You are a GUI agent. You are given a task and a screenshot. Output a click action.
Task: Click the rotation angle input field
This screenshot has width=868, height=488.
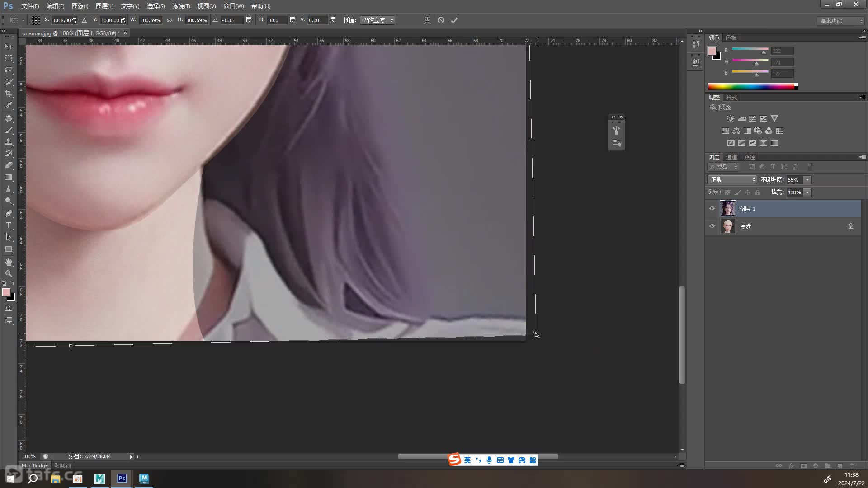[231, 20]
